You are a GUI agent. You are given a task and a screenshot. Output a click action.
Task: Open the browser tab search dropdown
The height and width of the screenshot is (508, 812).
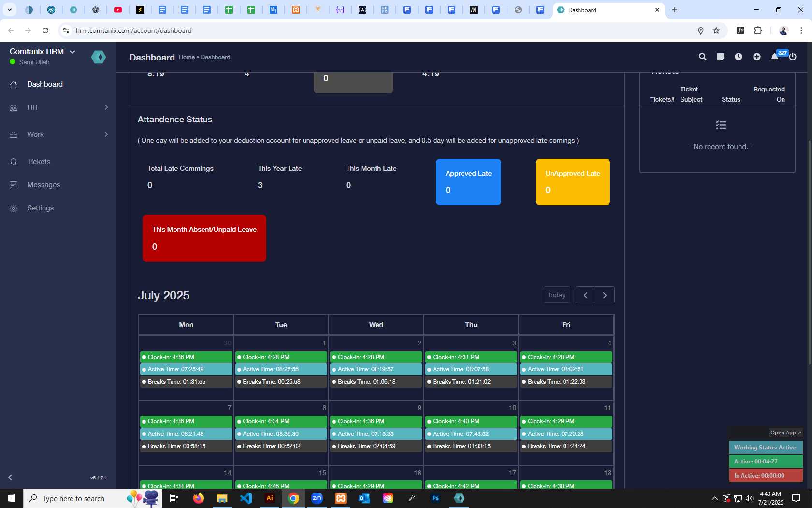[9, 10]
